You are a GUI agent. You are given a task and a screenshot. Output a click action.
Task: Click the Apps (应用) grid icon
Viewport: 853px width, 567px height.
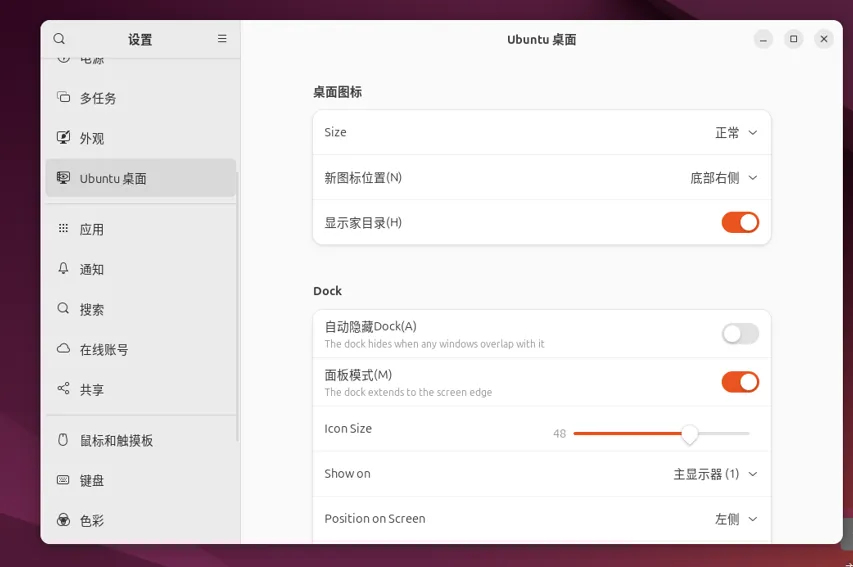(x=64, y=229)
